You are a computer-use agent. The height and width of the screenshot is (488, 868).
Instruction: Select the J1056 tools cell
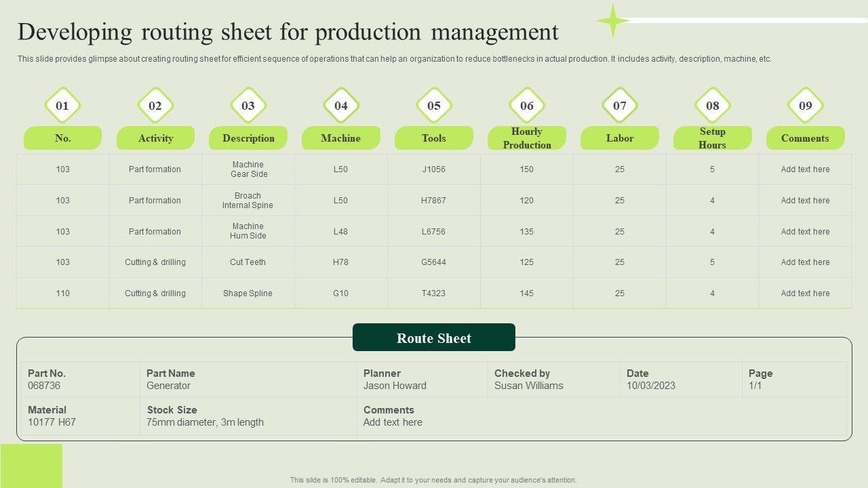(434, 169)
